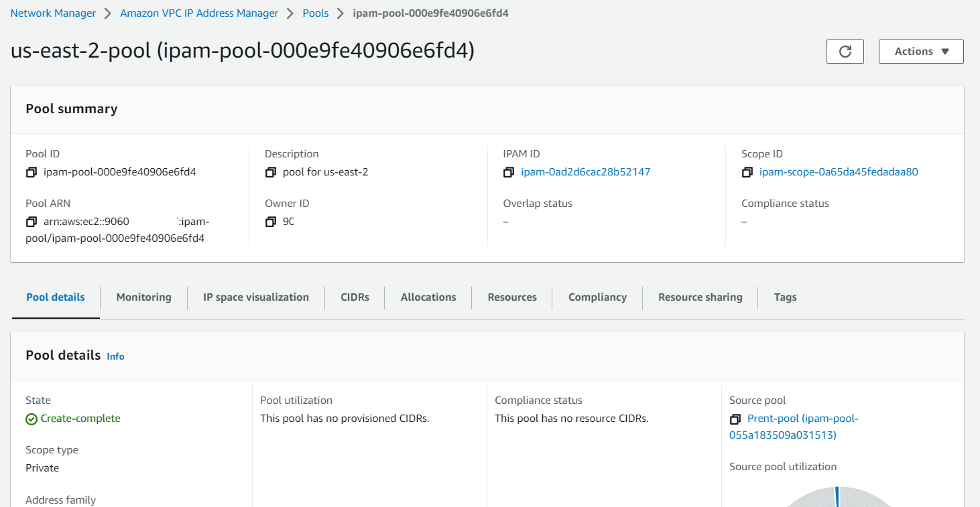
Task: Copy the Pool ID value
Action: pyautogui.click(x=32, y=173)
